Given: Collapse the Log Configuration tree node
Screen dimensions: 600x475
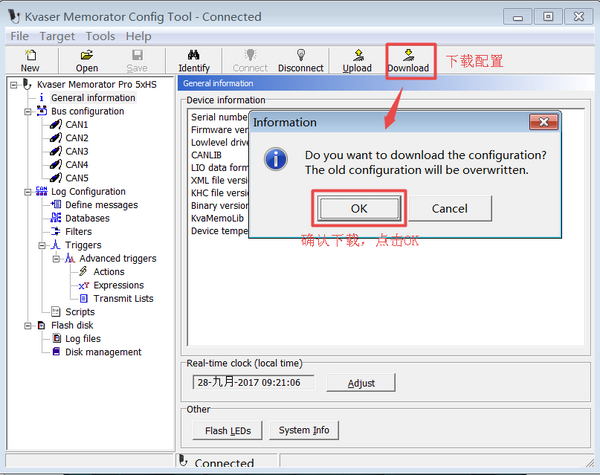Looking at the screenshot, I should point(28,192).
